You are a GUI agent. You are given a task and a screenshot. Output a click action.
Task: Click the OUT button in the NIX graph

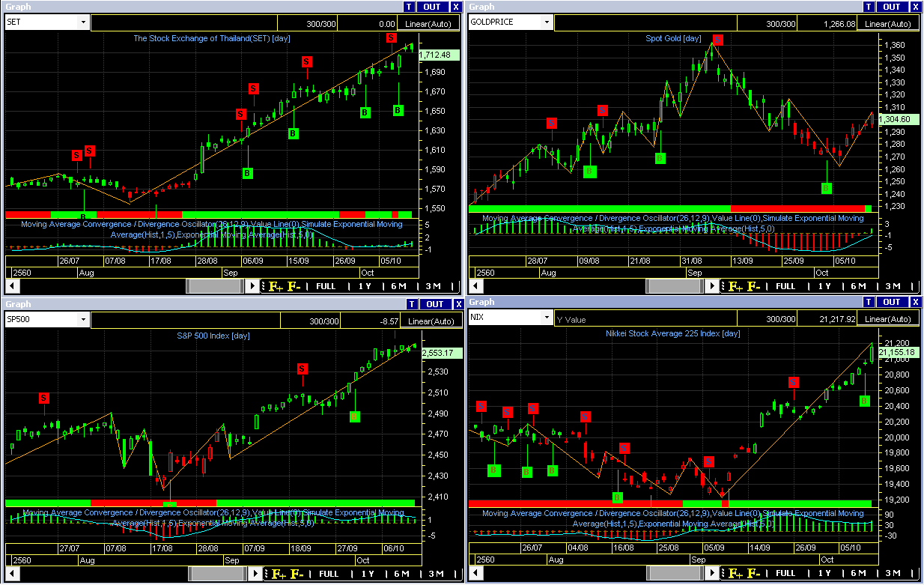(x=893, y=302)
